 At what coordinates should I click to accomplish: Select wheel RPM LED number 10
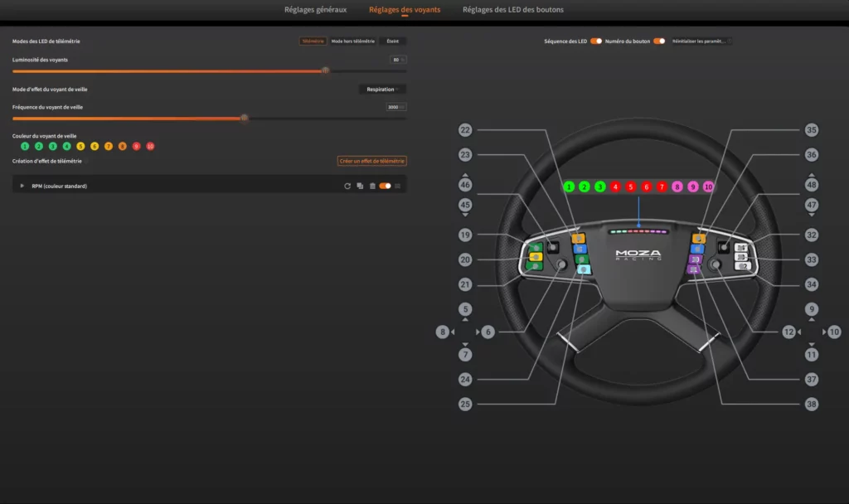(708, 187)
